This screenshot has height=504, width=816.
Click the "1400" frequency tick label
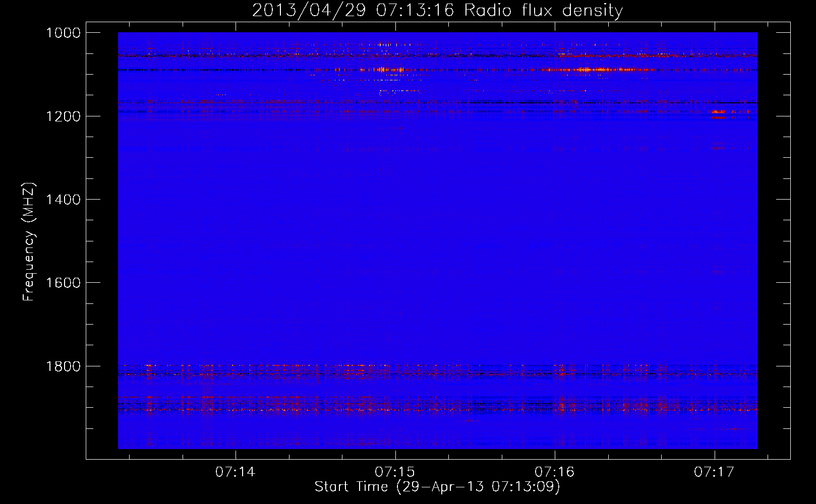pos(63,200)
